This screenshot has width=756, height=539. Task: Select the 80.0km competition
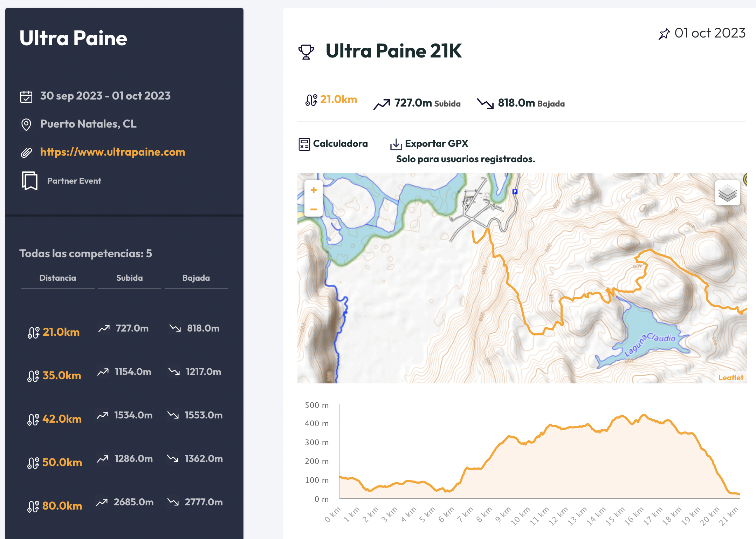62,506
